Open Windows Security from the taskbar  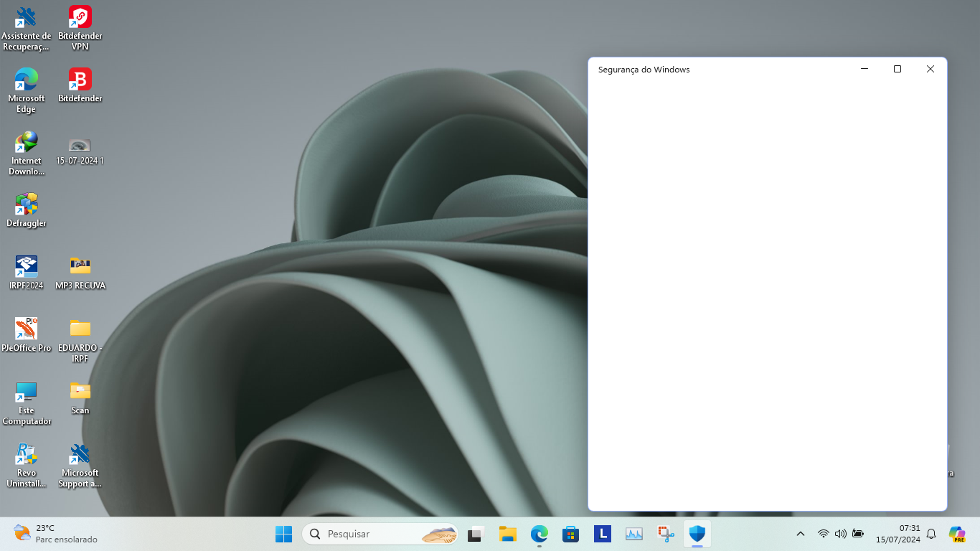[697, 534]
